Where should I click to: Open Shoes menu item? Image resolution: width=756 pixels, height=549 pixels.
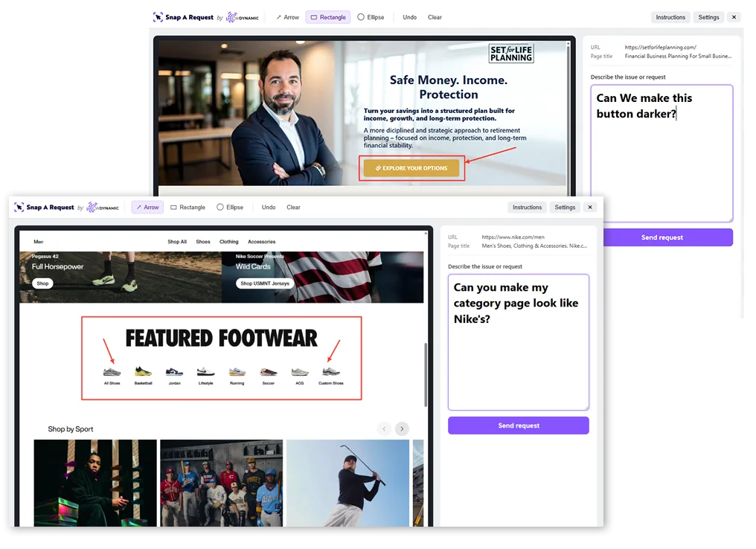coord(203,242)
